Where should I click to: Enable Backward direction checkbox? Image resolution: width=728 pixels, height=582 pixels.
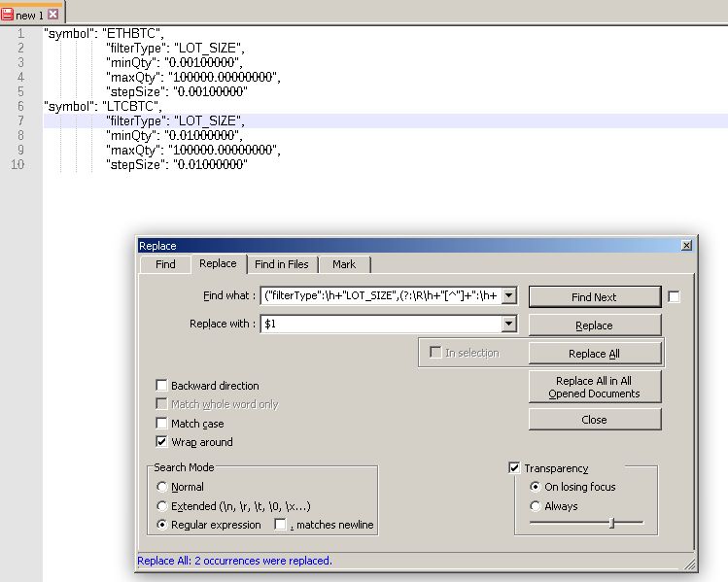pyautogui.click(x=161, y=385)
